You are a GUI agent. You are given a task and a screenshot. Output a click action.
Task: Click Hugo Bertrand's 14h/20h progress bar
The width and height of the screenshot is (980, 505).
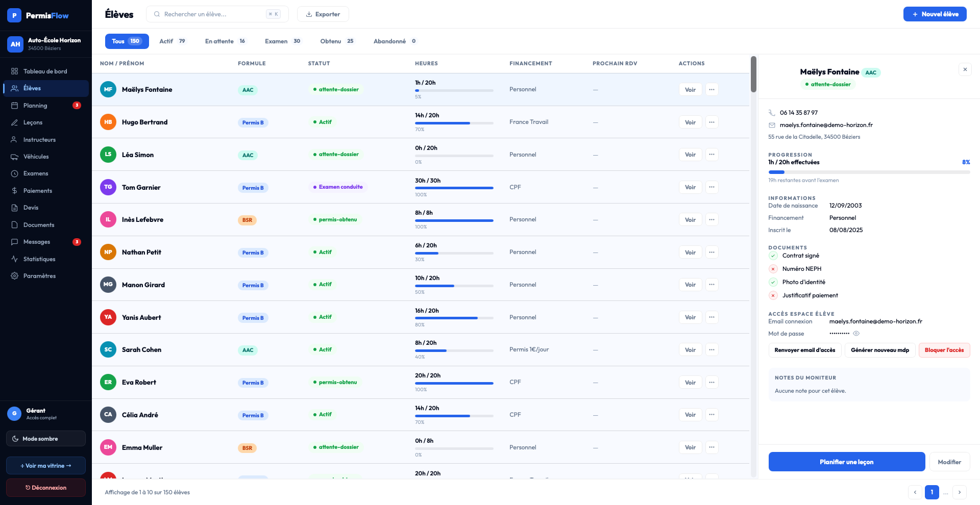(454, 123)
